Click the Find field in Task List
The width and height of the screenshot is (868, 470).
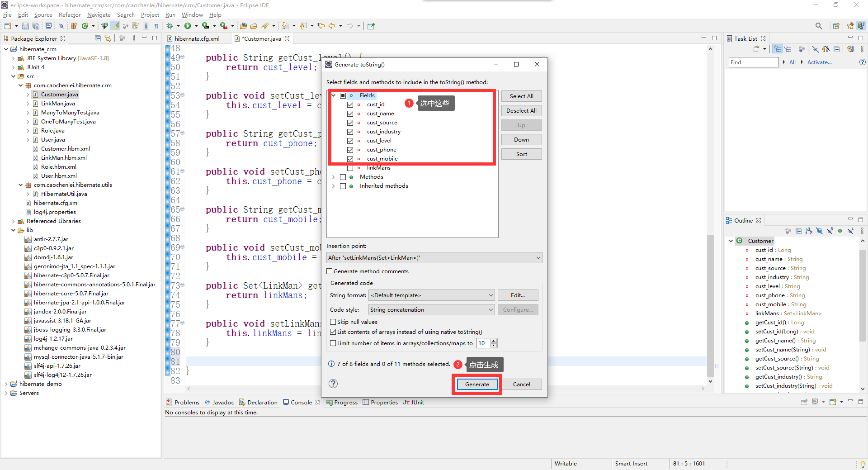pyautogui.click(x=753, y=62)
